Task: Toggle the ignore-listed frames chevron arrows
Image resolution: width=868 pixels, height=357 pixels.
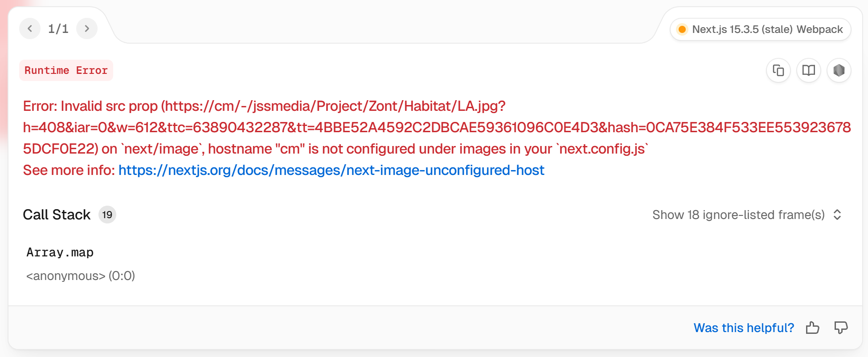Action: tap(837, 215)
